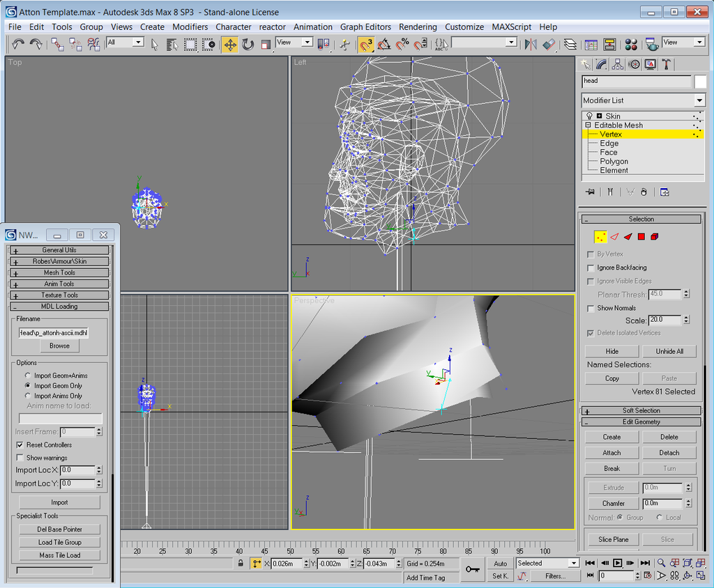Screen dimensions: 714x588
Task: Click the Attach button in Edit Geometry
Action: point(612,453)
